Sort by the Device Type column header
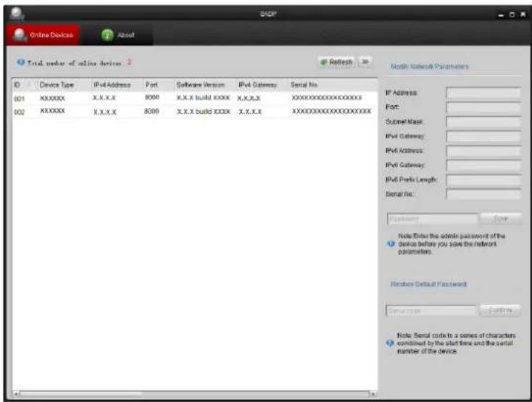This screenshot has height=402, width=532. tap(63, 85)
